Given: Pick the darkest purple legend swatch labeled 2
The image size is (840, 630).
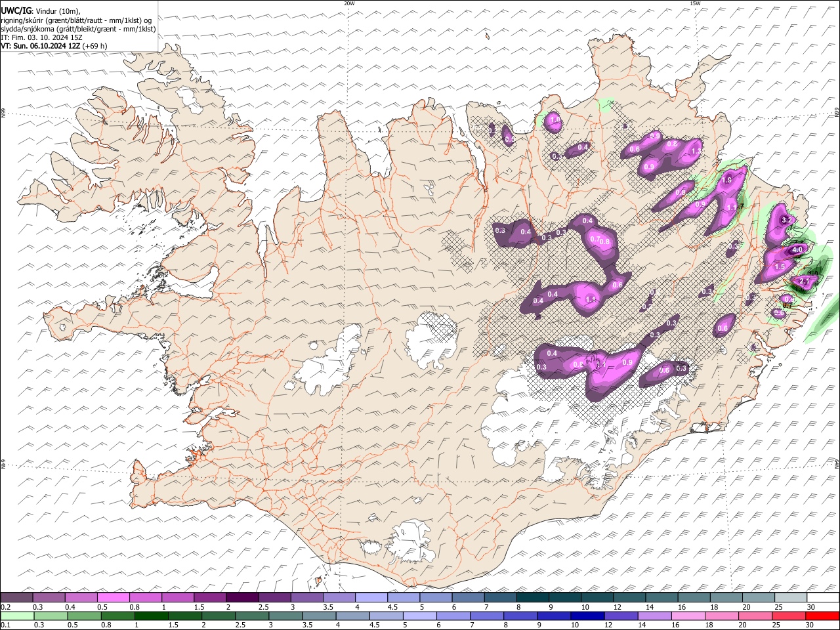Looking at the screenshot, I should click(x=242, y=597).
